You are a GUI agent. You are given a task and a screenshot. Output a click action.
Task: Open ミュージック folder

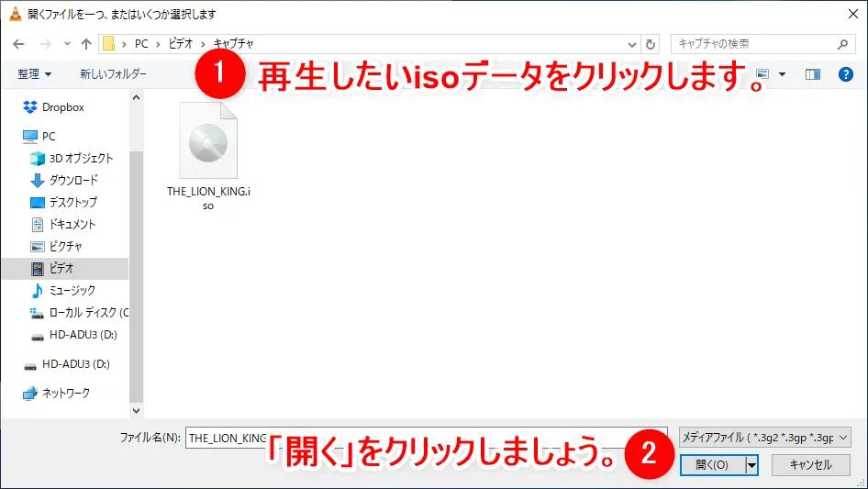[x=63, y=290]
